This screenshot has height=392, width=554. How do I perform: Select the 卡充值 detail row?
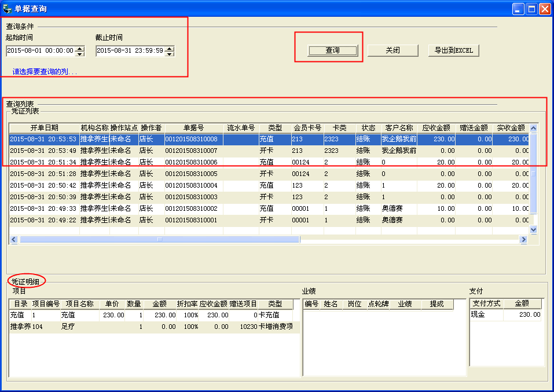[151, 315]
